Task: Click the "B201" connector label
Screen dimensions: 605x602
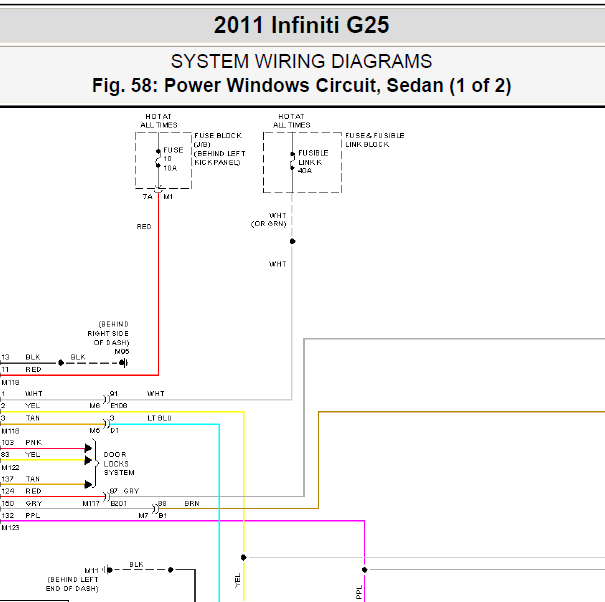Action: point(118,504)
